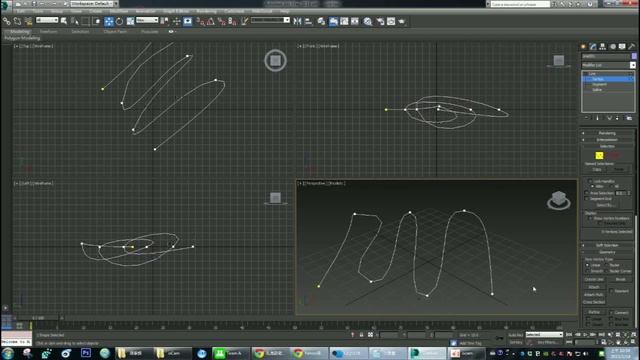Click the Mirror tool icon
640x360 pixels.
click(298, 21)
